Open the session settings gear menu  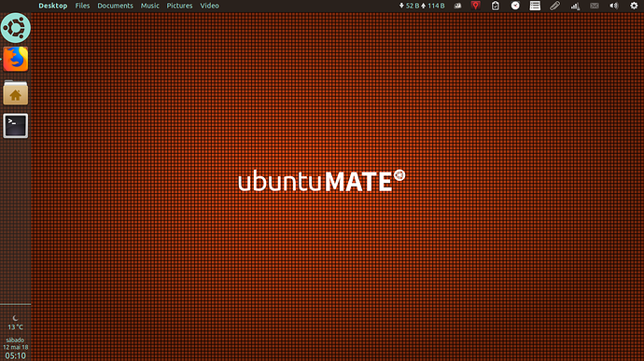[x=634, y=6]
